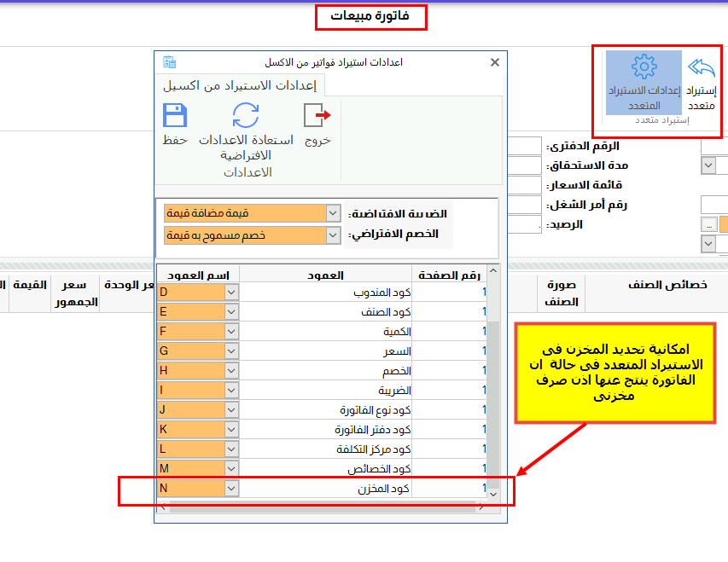Open الخصم الافتراضي dropdown
Screen dimensions: 728x562
point(333,235)
